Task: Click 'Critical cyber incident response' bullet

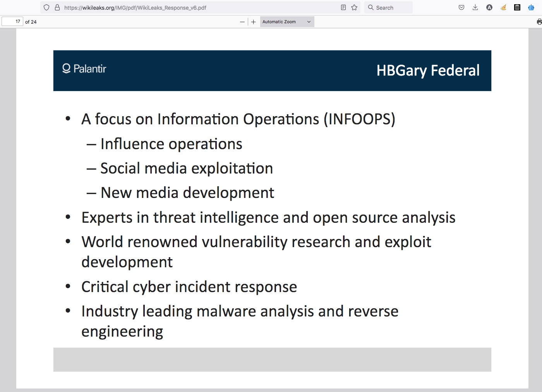Action: point(189,287)
